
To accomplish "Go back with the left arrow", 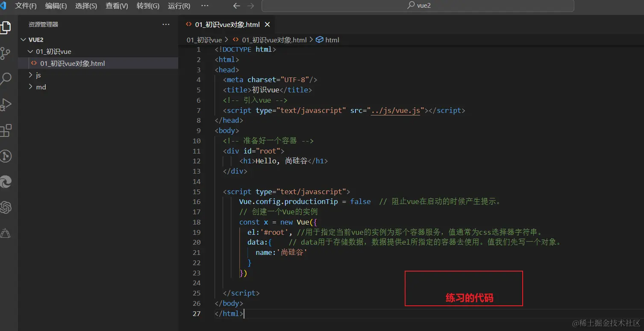I will (x=237, y=6).
